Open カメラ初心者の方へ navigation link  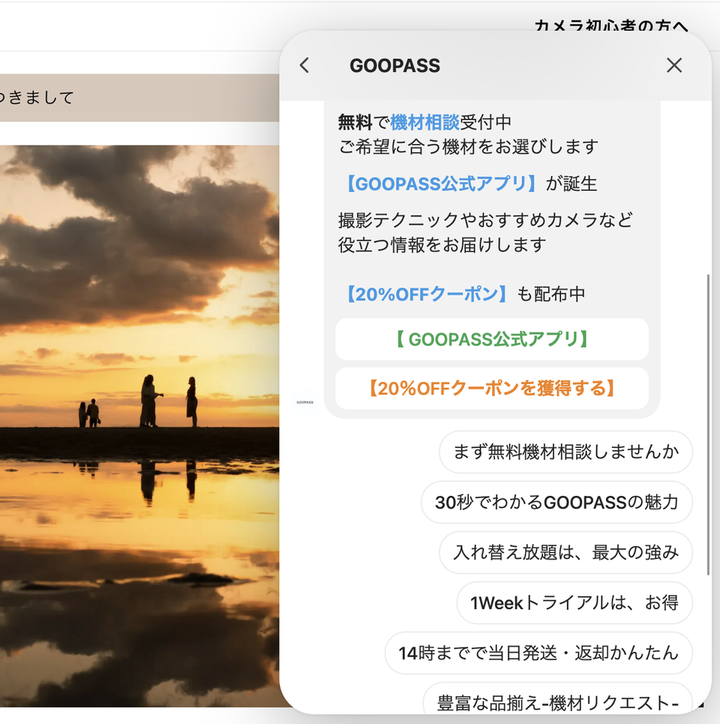pos(611,26)
